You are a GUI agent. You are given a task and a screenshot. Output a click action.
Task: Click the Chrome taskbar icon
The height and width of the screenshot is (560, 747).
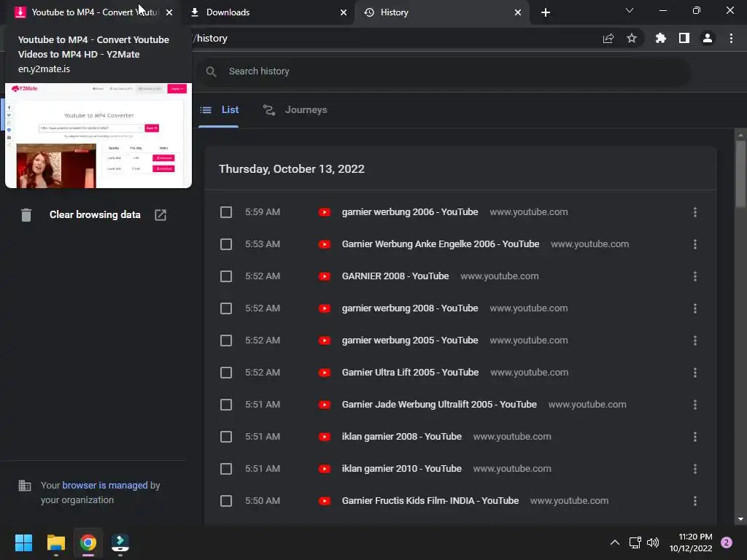tap(88, 542)
